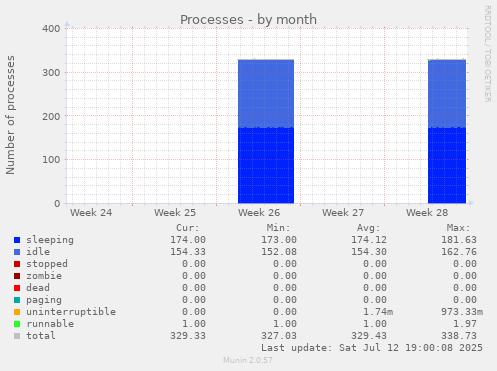Click the 300 y-axis tick label
This screenshot has height=371, width=497.
(51, 73)
